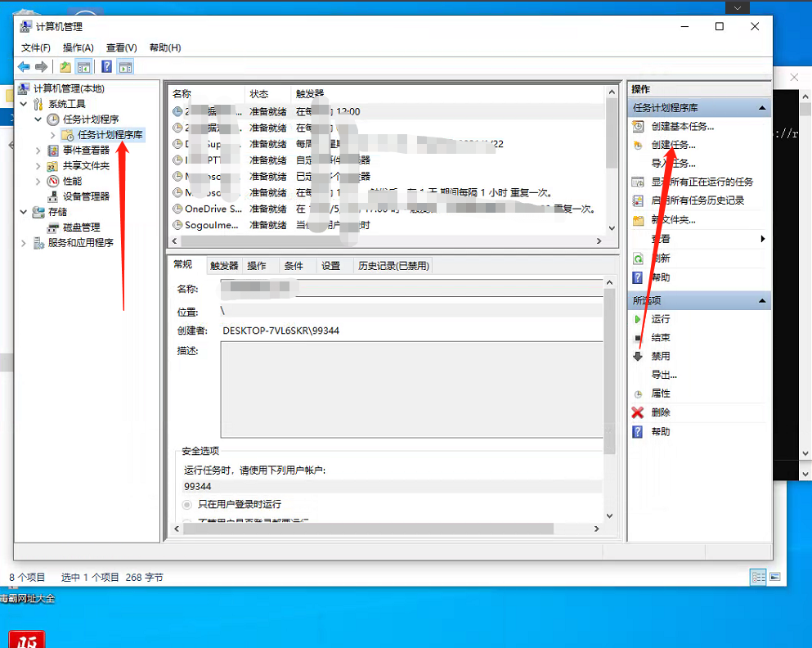This screenshot has width=812, height=648.
Task: Click large icons view in Explorer status bar
Action: [774, 577]
